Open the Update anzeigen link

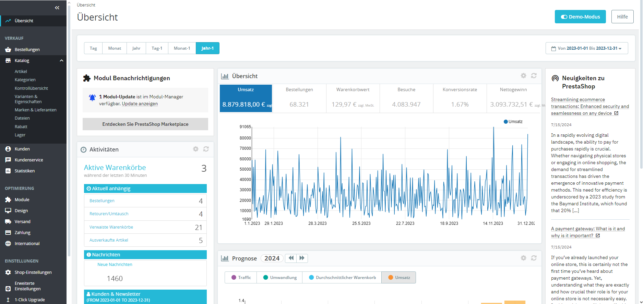140,104
